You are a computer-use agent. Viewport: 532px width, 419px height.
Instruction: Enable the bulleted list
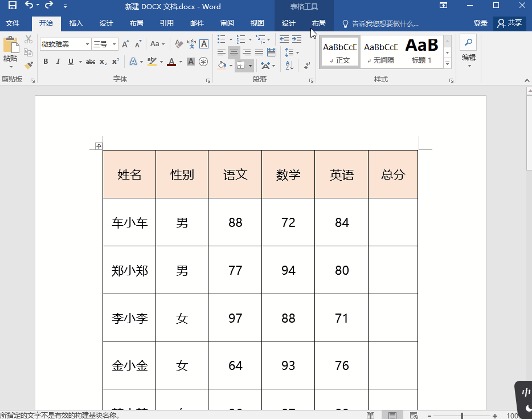[x=220, y=40]
